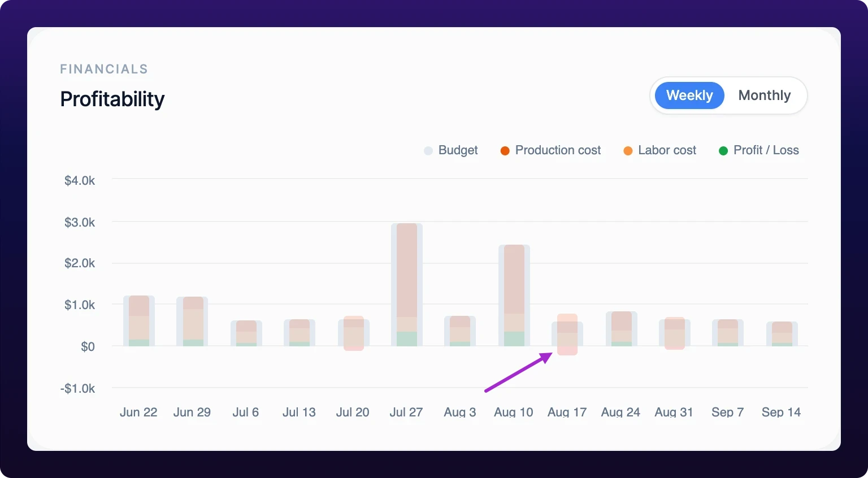The width and height of the screenshot is (868, 478).
Task: Switch to the Monthly view
Action: tap(765, 95)
